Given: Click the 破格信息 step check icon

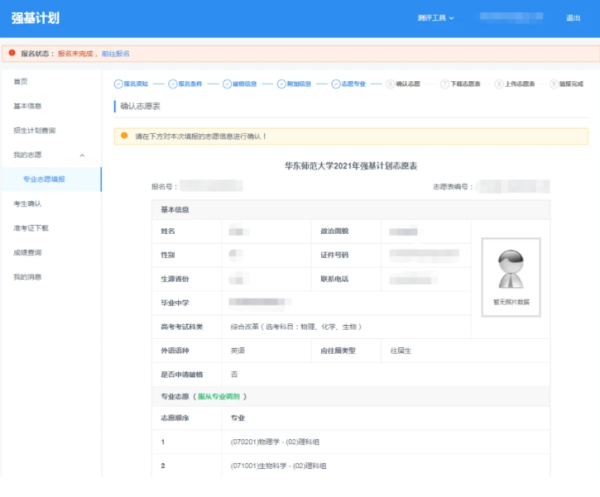Looking at the screenshot, I should point(227,84).
